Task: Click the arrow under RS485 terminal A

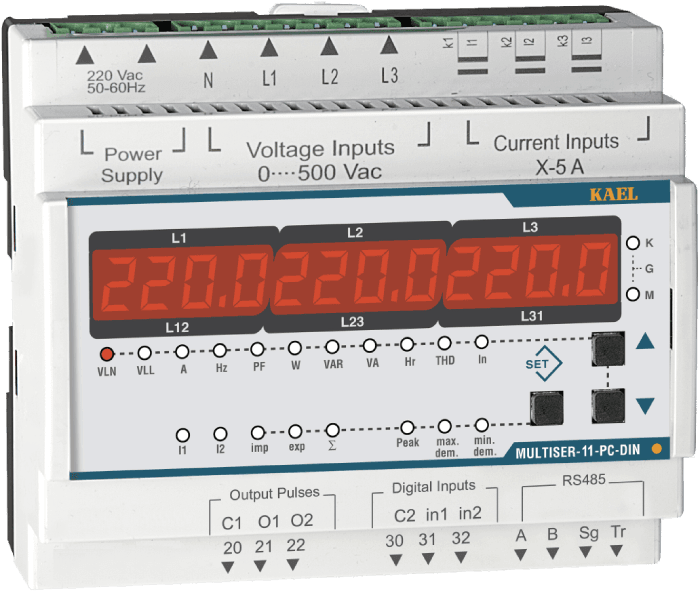Action: (520, 555)
